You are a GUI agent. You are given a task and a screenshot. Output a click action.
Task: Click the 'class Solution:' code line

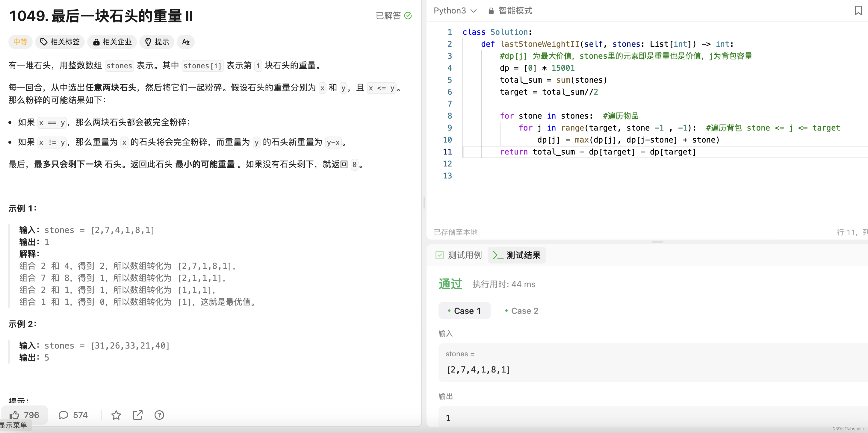(497, 32)
